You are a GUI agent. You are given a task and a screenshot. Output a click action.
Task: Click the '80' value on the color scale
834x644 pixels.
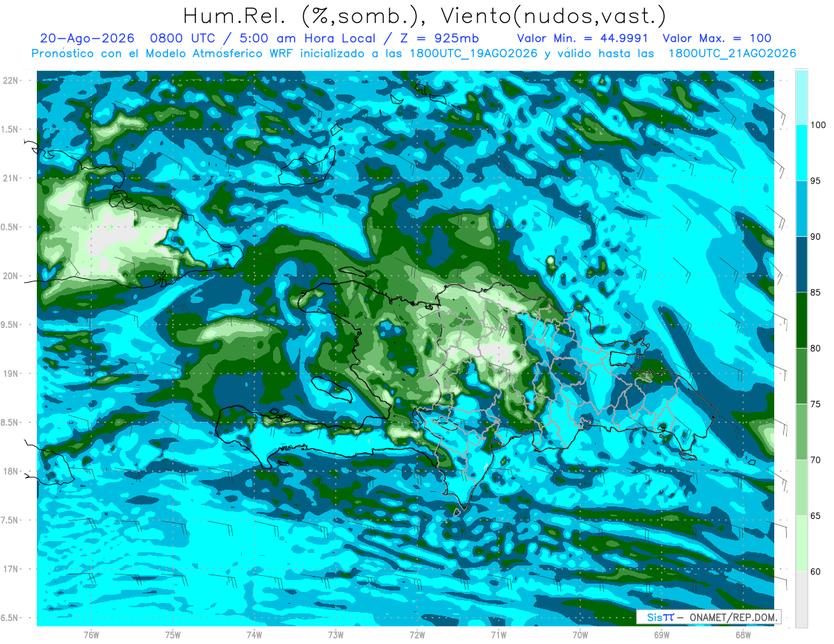[x=817, y=349]
